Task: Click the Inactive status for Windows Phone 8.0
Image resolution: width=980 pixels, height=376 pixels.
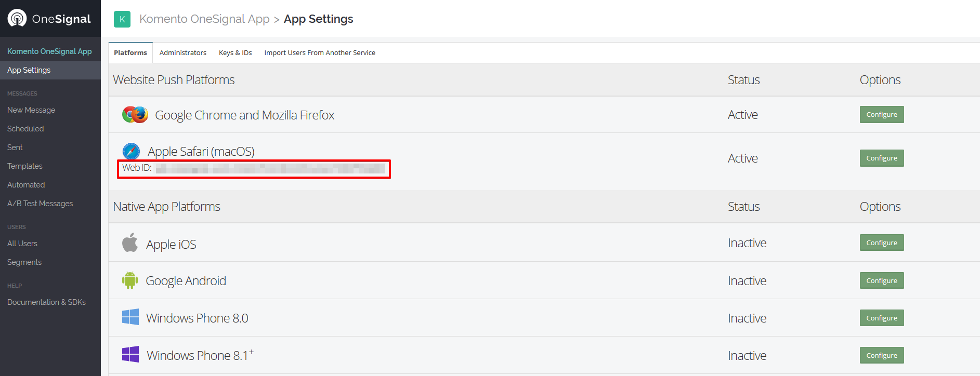Action: click(747, 318)
